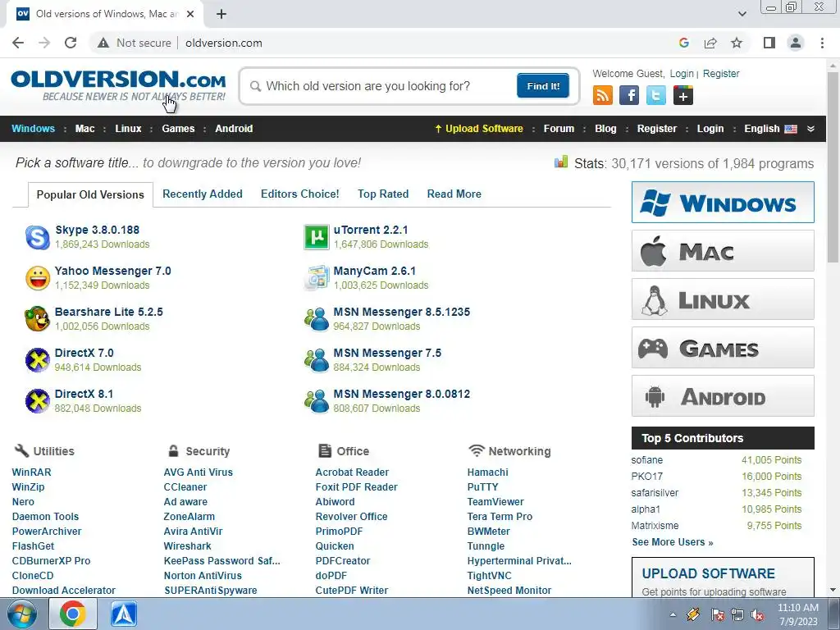Click the MSN Messenger 8.0.0812 icon
840x630 pixels.
pyautogui.click(x=317, y=400)
